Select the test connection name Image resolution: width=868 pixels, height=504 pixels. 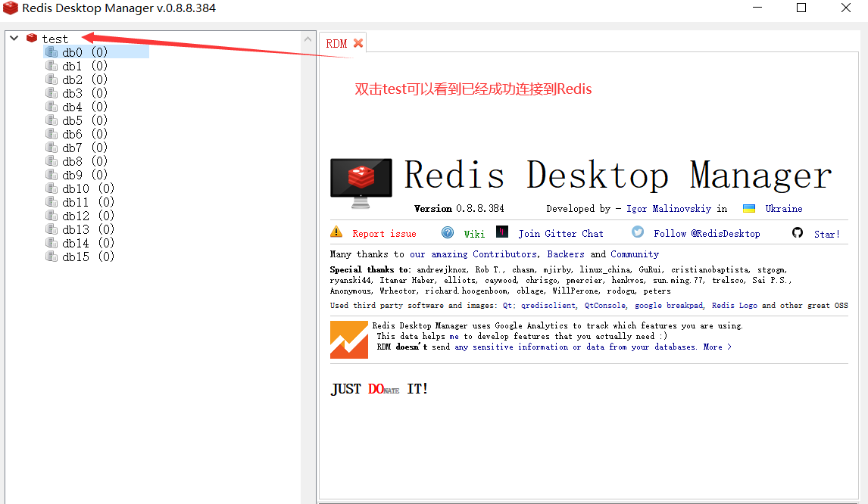click(x=55, y=39)
